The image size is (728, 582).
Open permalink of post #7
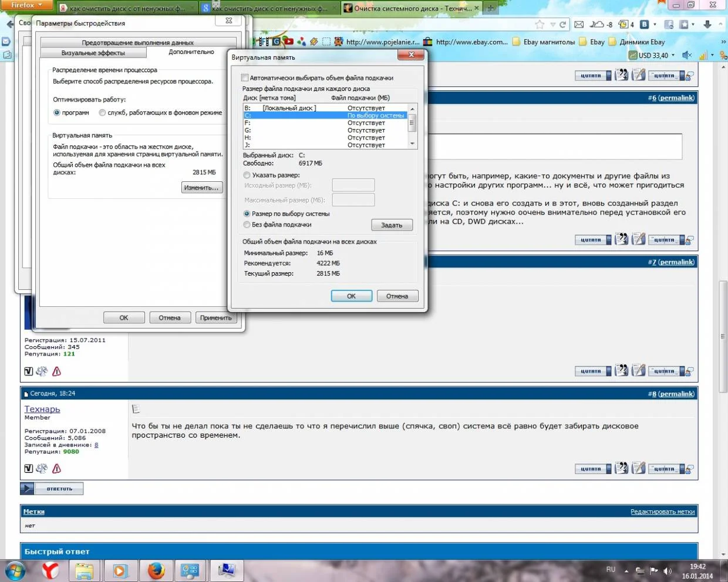[676, 262]
